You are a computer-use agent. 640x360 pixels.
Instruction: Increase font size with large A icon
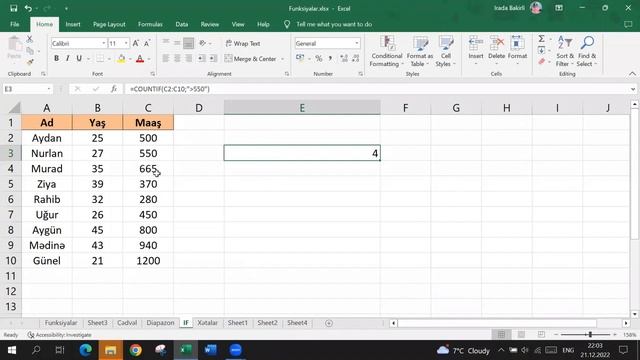(x=136, y=43)
